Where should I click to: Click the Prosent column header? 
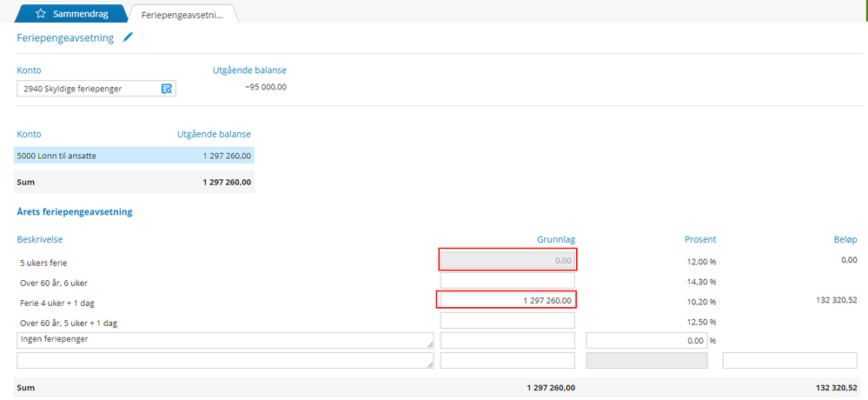click(700, 239)
